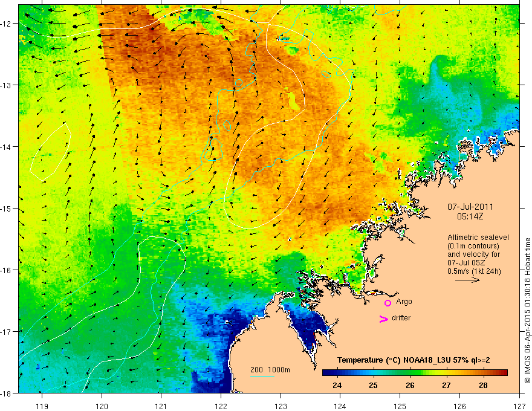Click the '200 1000m' depth contour label
Viewport: 532px width, 411px height.
[270, 370]
